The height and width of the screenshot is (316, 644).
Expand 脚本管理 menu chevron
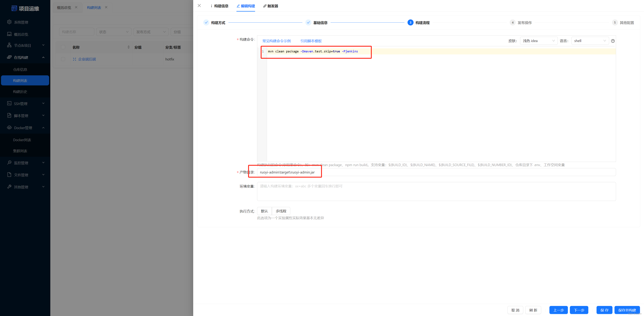click(43, 115)
